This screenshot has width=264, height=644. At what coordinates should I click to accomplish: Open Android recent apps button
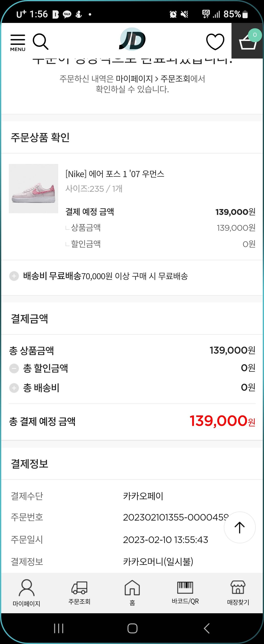59,628
